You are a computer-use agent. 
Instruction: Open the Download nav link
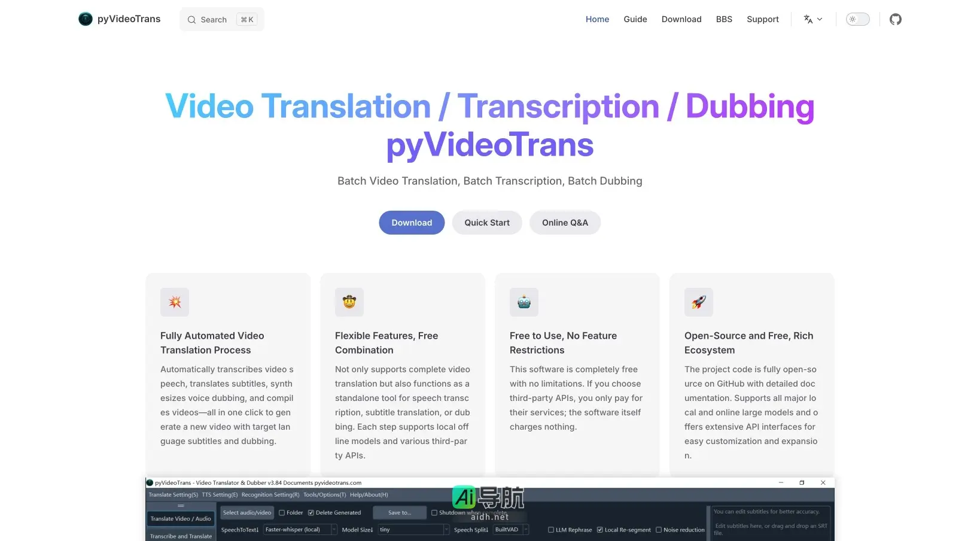(x=681, y=19)
